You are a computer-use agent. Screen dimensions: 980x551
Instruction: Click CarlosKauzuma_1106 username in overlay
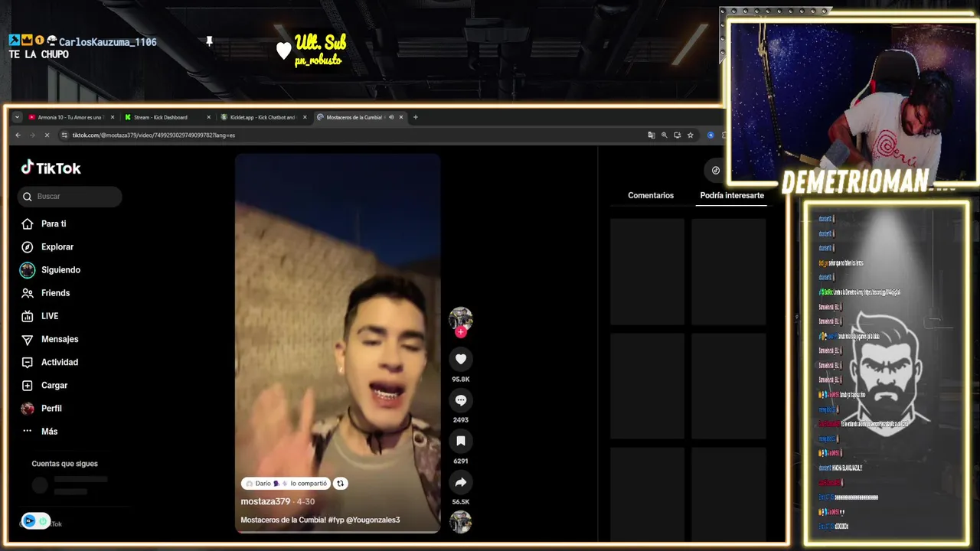[x=108, y=42]
